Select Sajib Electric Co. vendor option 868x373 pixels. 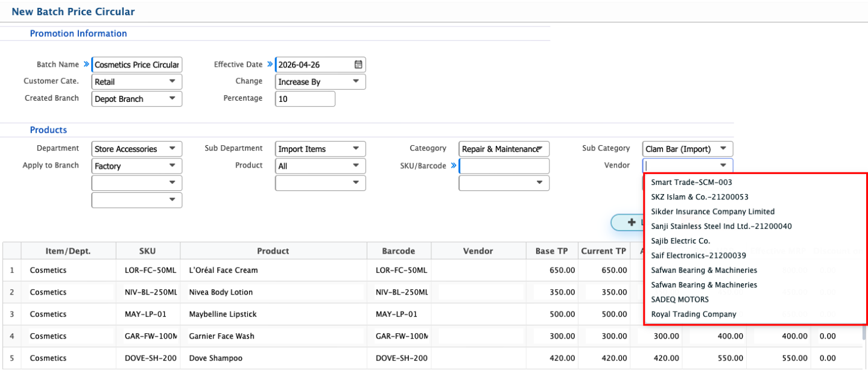tap(680, 241)
